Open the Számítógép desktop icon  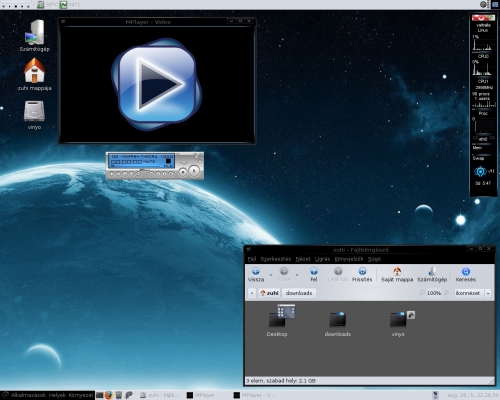click(x=34, y=35)
